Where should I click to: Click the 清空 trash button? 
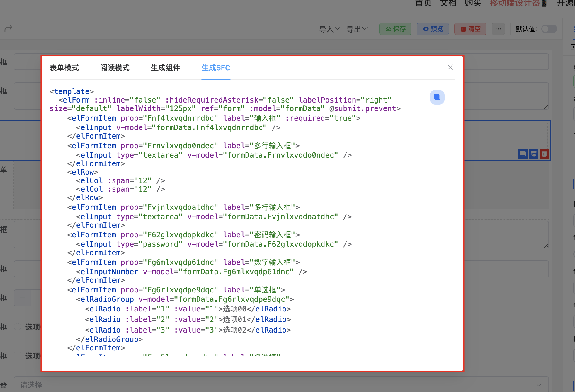470,29
